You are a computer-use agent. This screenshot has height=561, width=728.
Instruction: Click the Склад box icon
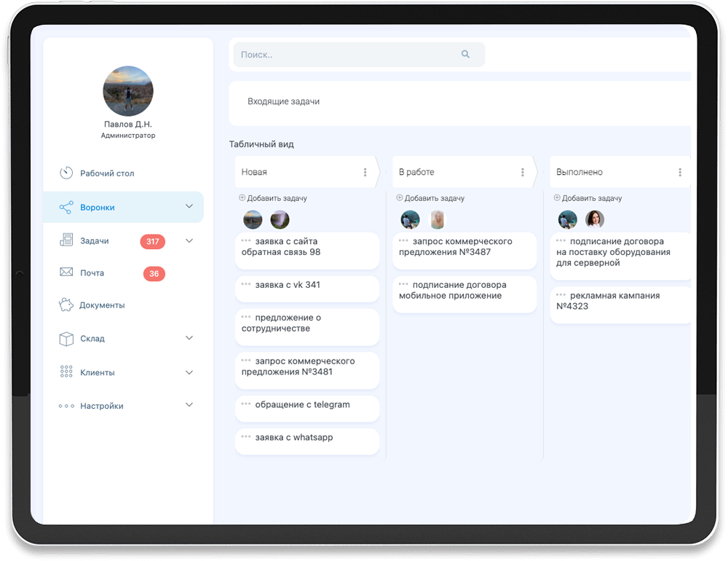coord(66,339)
